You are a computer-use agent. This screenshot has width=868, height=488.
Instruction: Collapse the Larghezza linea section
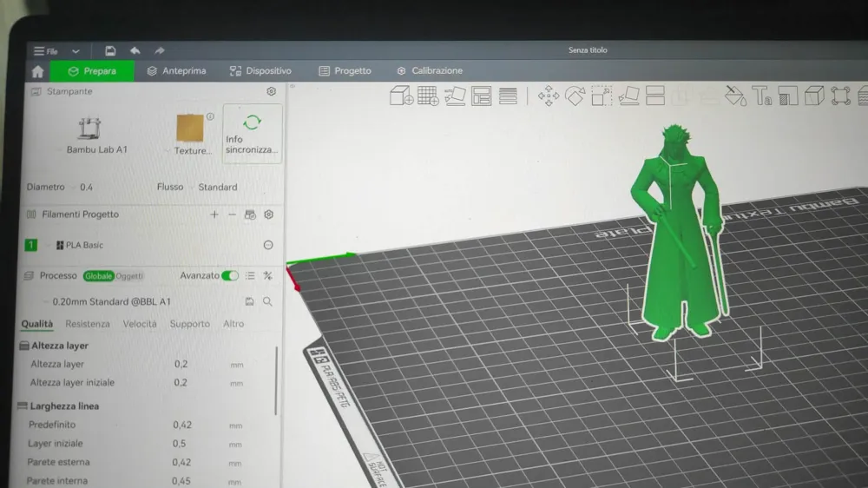[x=58, y=406]
